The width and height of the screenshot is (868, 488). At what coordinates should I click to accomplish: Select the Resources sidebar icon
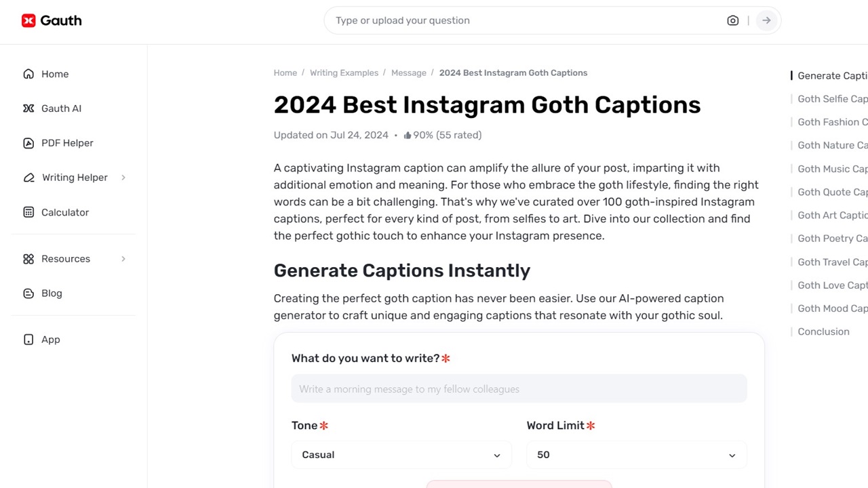pyautogui.click(x=28, y=259)
